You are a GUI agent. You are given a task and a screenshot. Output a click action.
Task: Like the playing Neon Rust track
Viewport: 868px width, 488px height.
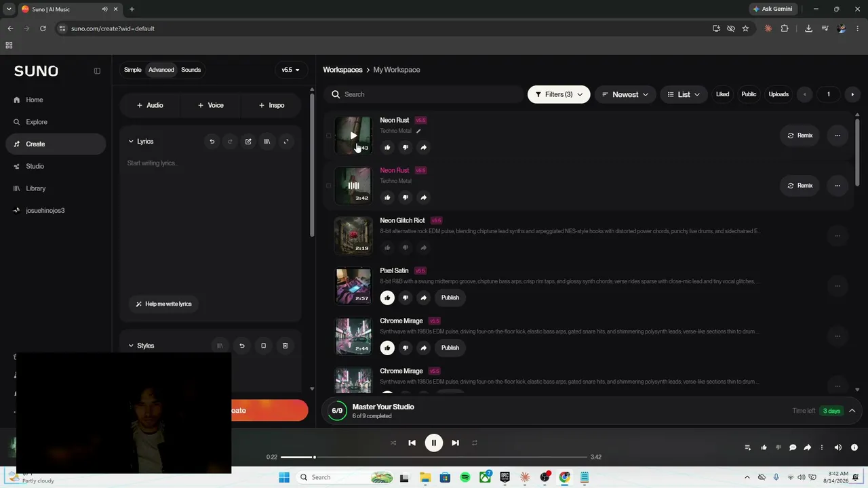point(387,197)
